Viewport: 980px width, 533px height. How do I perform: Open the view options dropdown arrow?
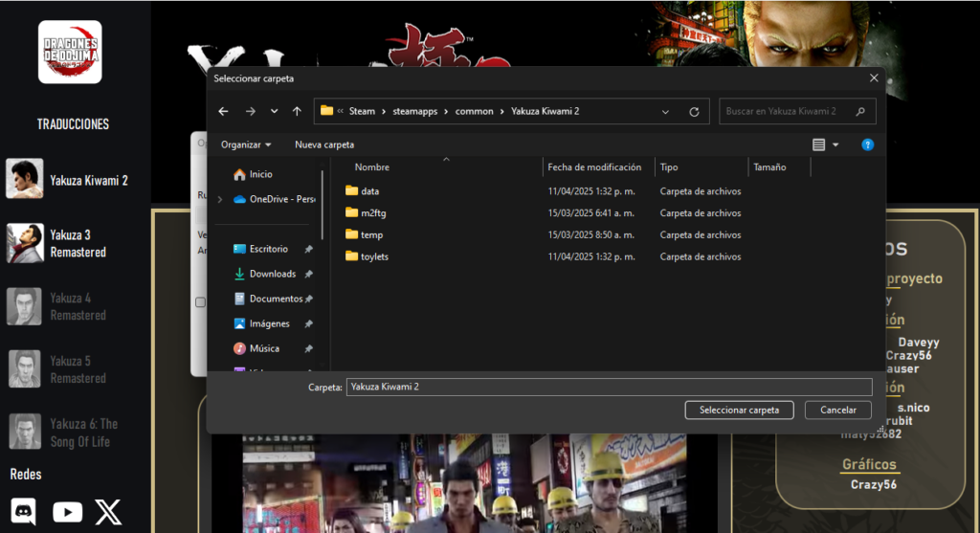(x=835, y=144)
